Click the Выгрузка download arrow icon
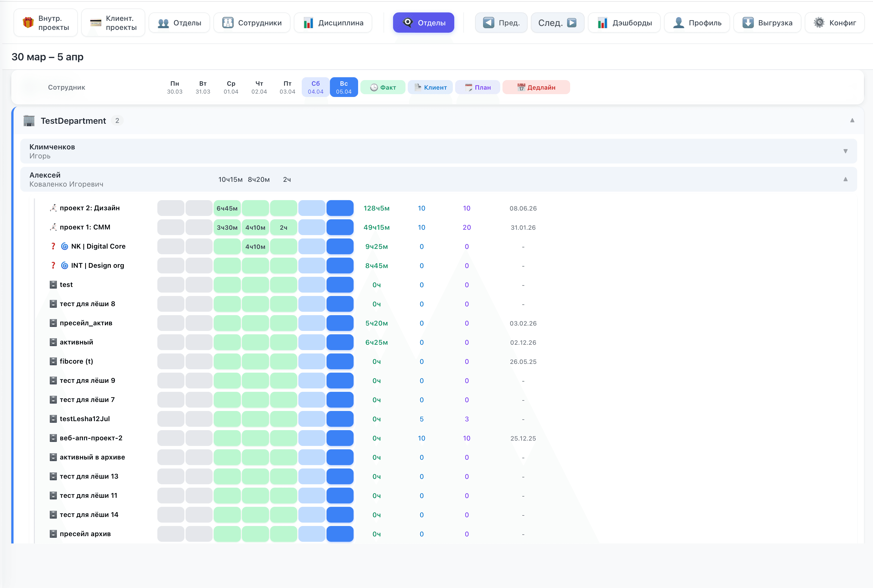Image resolution: width=873 pixels, height=588 pixels. tap(748, 23)
